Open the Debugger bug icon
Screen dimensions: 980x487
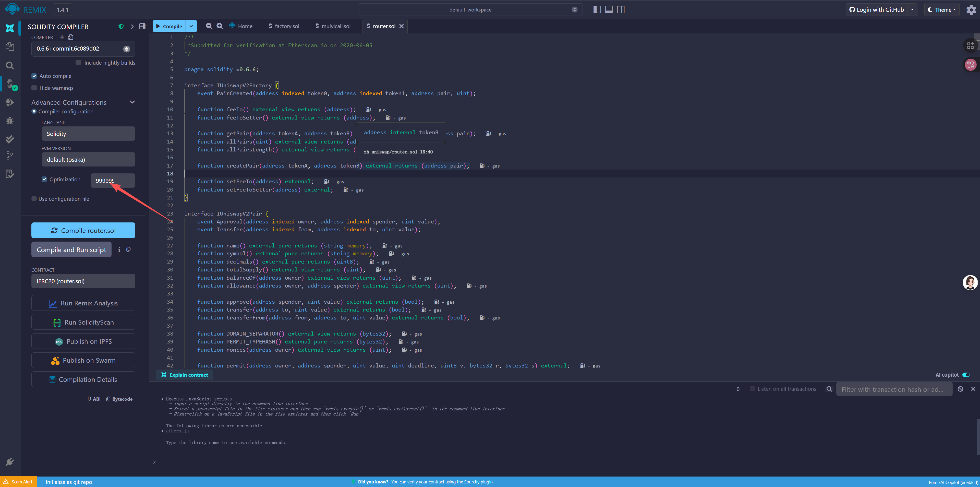tap(10, 121)
